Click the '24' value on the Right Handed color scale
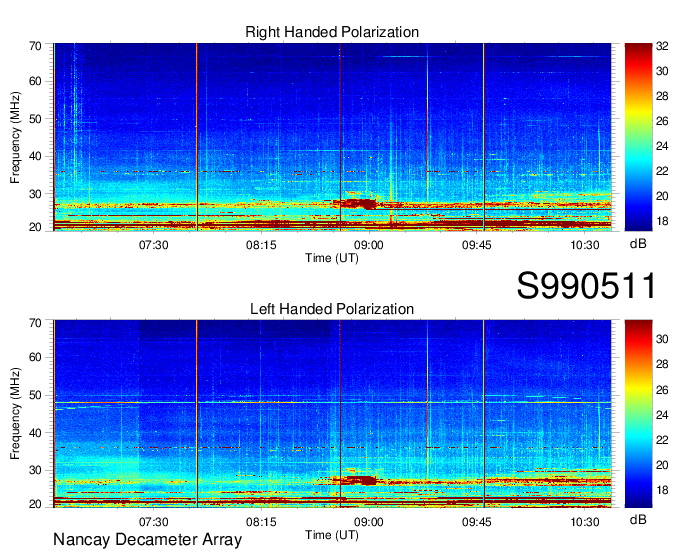The width and height of the screenshot is (680, 552). point(662,146)
